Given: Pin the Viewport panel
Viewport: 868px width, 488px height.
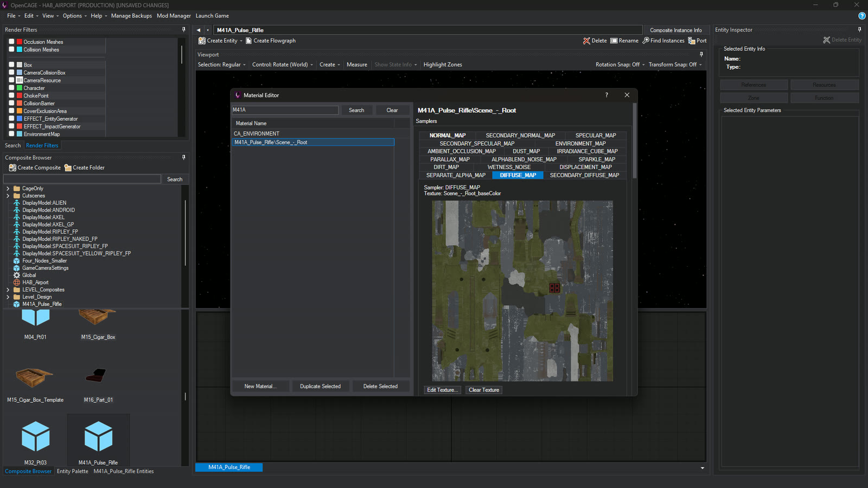Looking at the screenshot, I should click(x=701, y=55).
